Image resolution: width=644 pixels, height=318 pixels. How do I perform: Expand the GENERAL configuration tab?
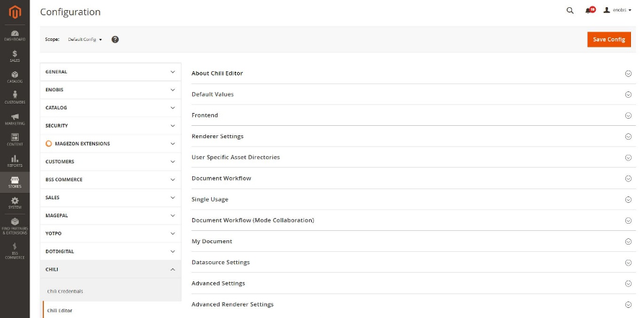click(110, 72)
